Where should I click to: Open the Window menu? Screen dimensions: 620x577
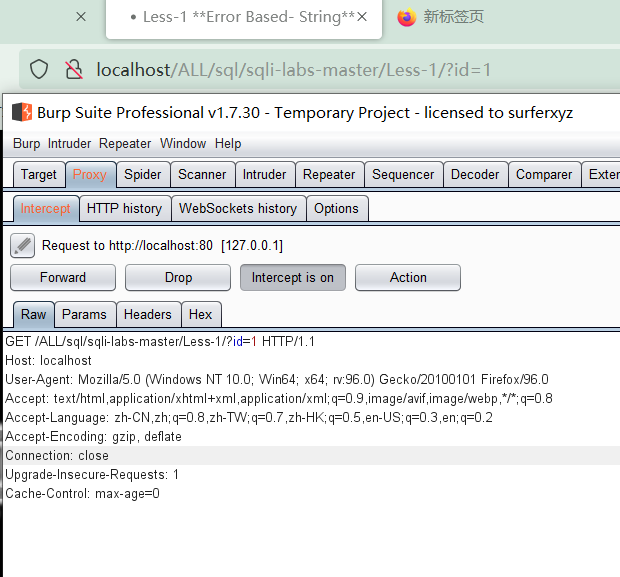(x=183, y=143)
